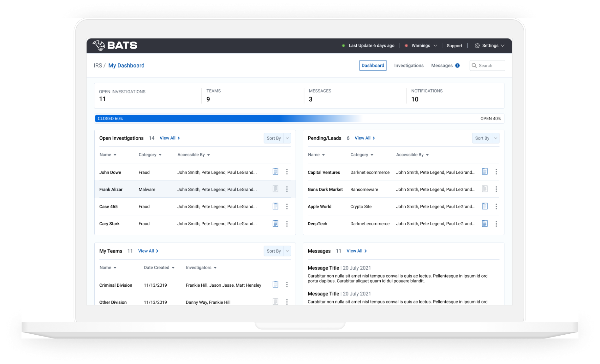Click document icon for Criminal Division team
The image size is (600, 364).
[275, 285]
